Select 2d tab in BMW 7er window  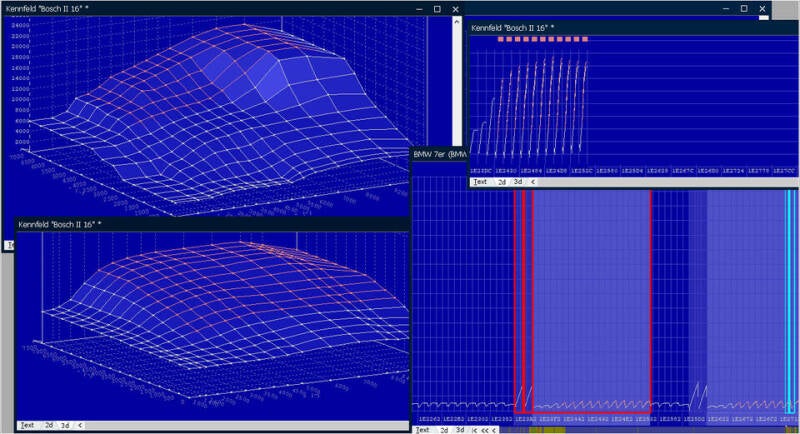click(x=444, y=430)
